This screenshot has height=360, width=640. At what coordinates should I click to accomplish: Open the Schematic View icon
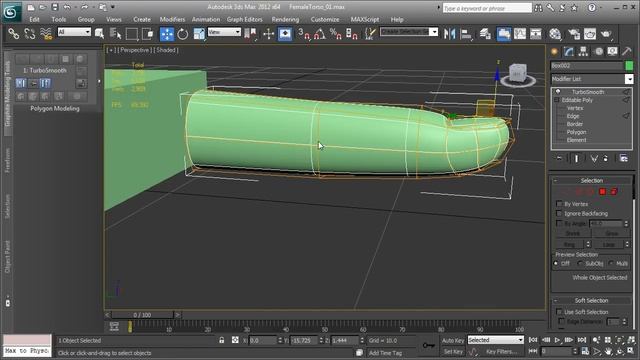click(536, 33)
